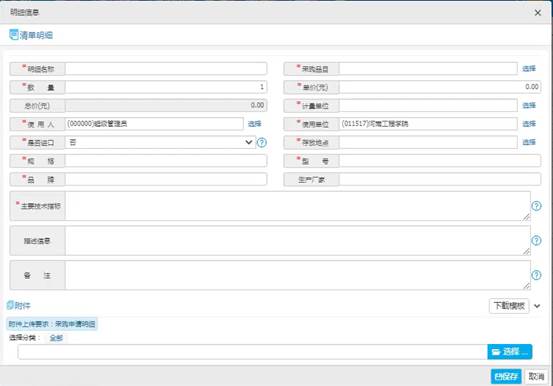The height and width of the screenshot is (386, 553).
Task: Select the 全部 category filter link
Action: pyautogui.click(x=56, y=338)
